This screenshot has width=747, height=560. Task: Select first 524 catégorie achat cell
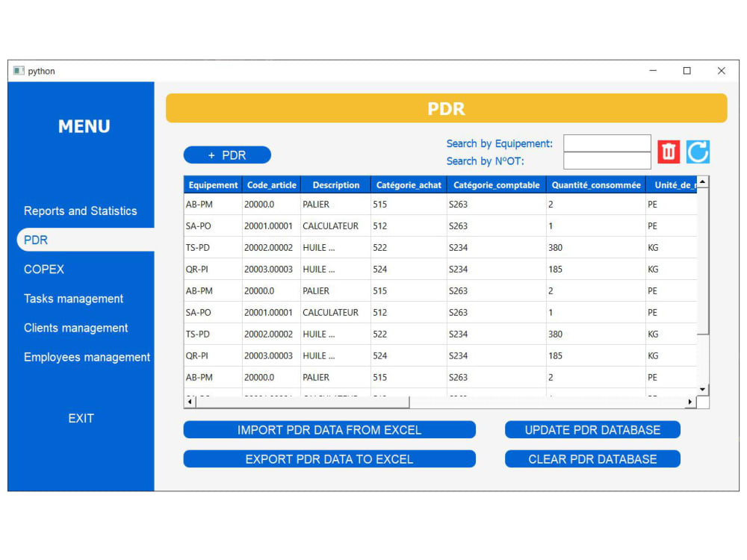pos(409,269)
